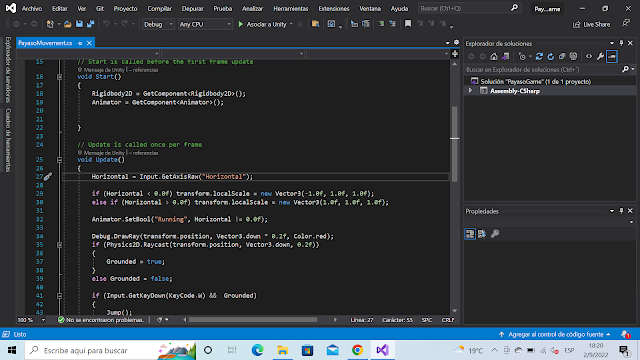Collapse the Update() method outline
This screenshot has width=640, height=360.
click(60, 160)
